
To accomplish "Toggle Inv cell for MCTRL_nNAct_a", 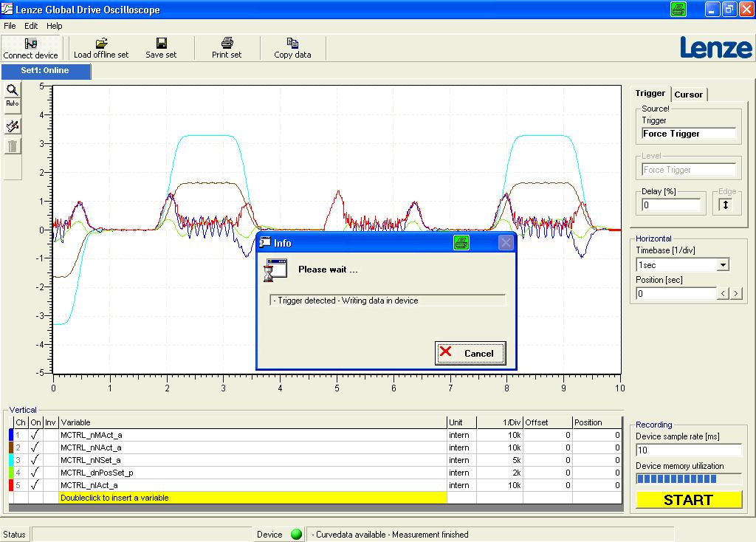I will 51,447.
